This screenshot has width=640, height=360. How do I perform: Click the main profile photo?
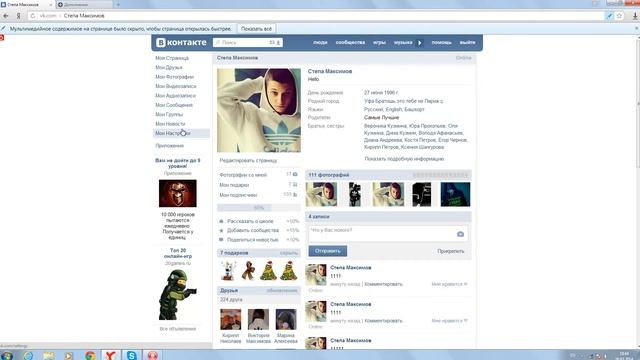[259, 110]
